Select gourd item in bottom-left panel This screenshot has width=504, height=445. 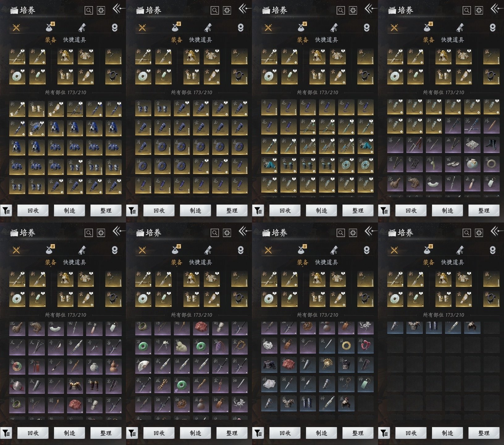[x=114, y=366]
